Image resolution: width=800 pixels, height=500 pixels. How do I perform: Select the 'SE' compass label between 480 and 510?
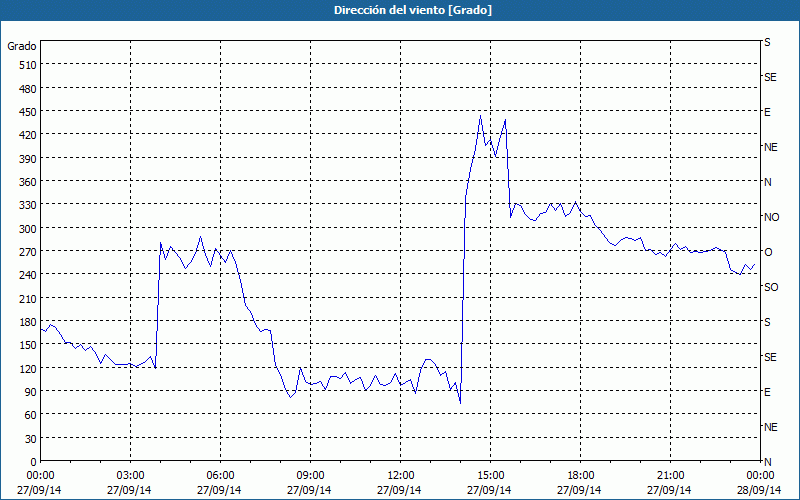point(770,78)
